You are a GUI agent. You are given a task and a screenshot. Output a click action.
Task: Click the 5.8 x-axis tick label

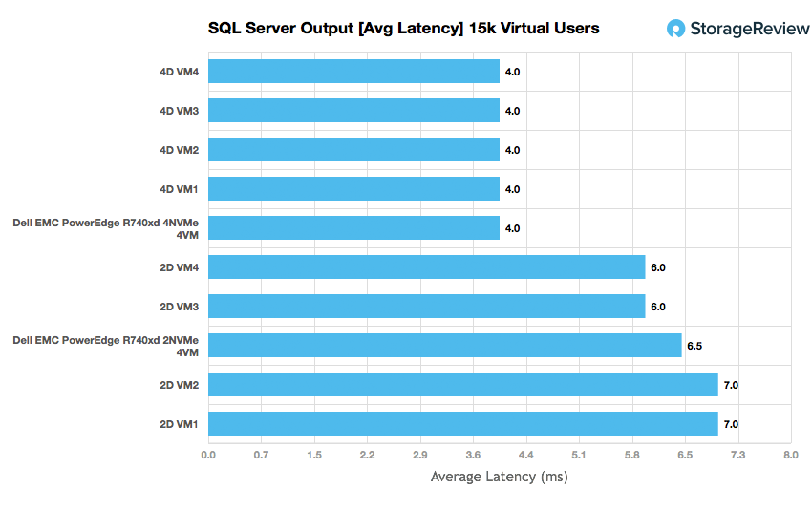click(632, 455)
